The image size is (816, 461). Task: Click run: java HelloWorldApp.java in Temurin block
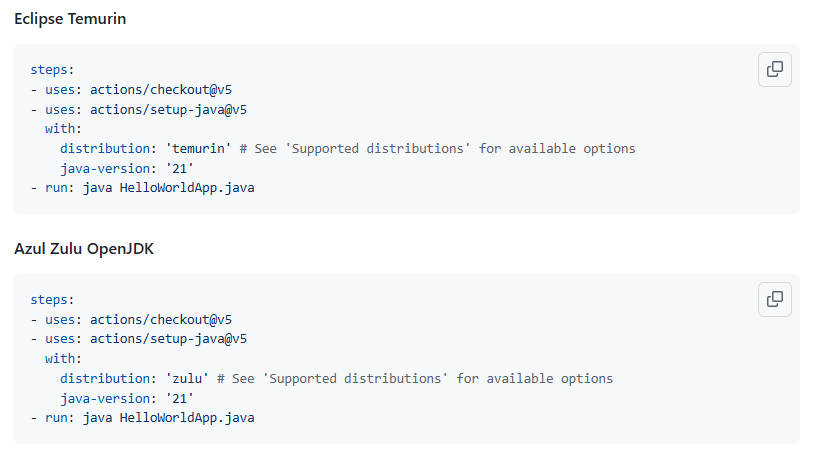point(149,188)
